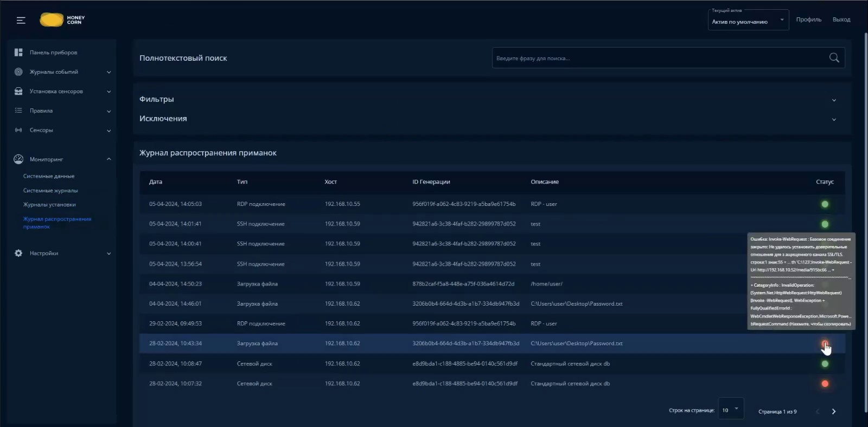Click host 192.168.10.55 in the table
The height and width of the screenshot is (427, 868).
(x=342, y=204)
